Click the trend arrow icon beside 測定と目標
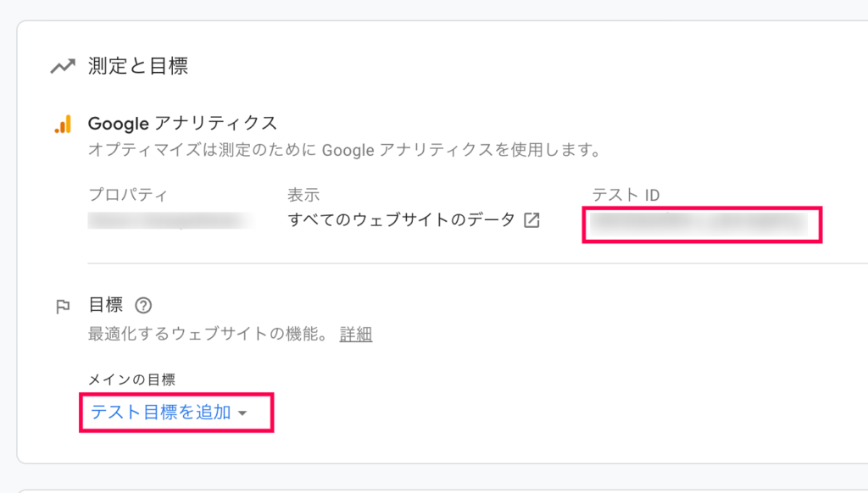The image size is (868, 493). (63, 66)
